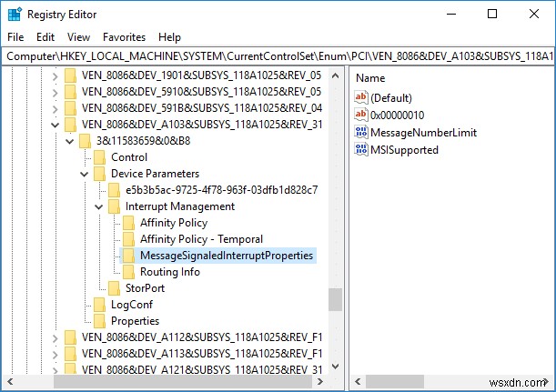Viewport: 556px width, 392px height.
Task: Select the Properties key label
Action: pyautogui.click(x=135, y=321)
